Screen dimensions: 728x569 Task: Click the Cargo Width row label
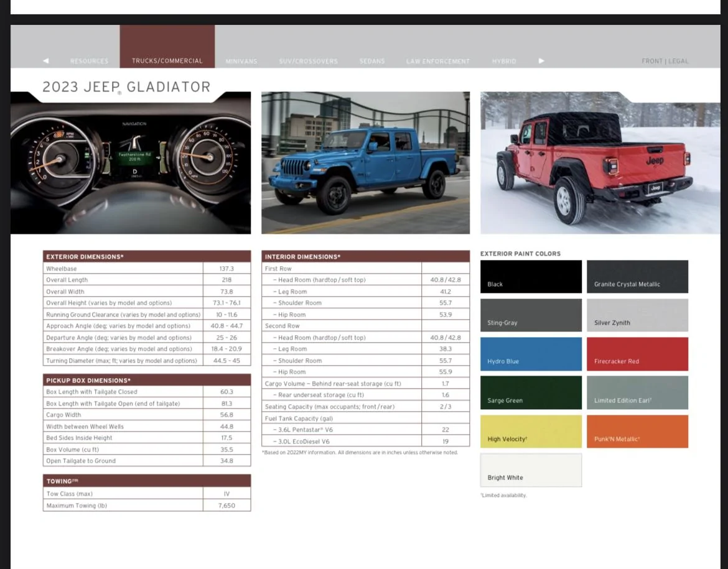(63, 415)
